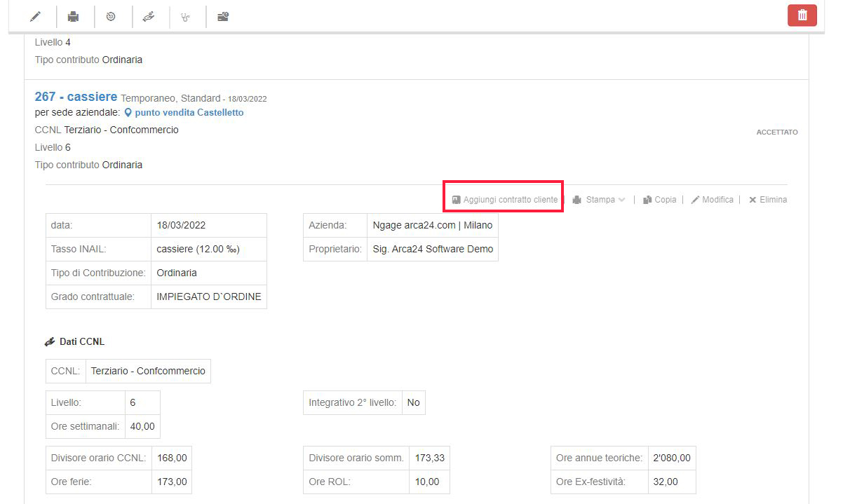Viewport: 857px width, 504px height.
Task: Click the stethoscope icon in toolbar
Action: [185, 17]
